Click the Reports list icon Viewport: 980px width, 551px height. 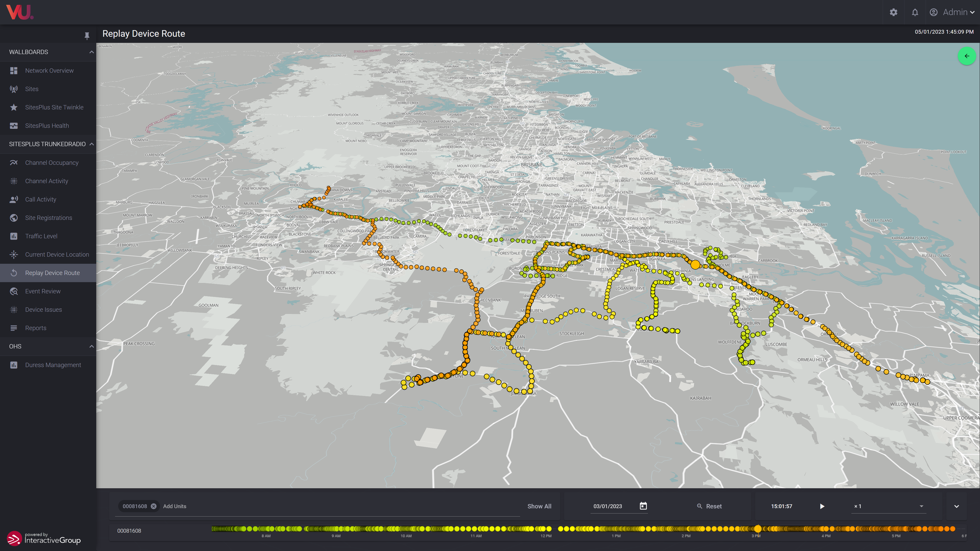click(14, 328)
